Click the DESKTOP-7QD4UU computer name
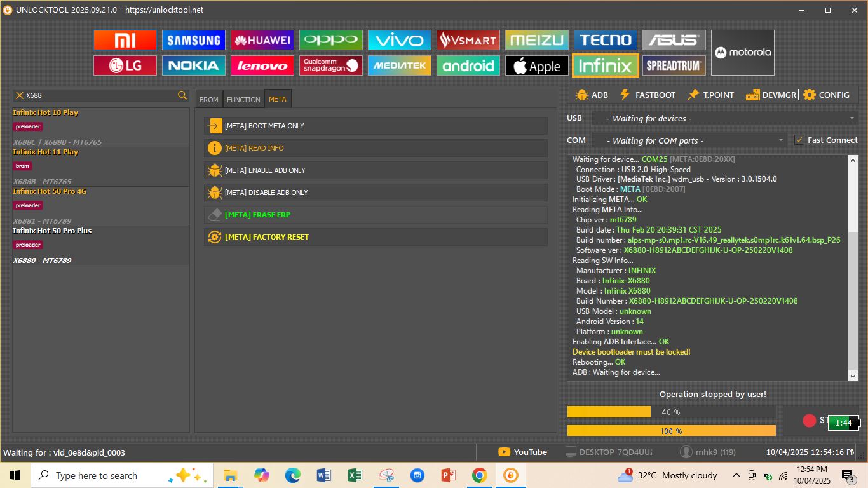 609,452
